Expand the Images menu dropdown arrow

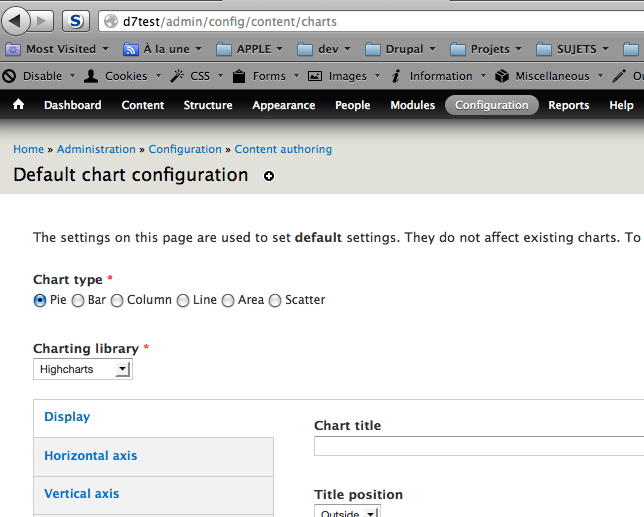coord(377,76)
